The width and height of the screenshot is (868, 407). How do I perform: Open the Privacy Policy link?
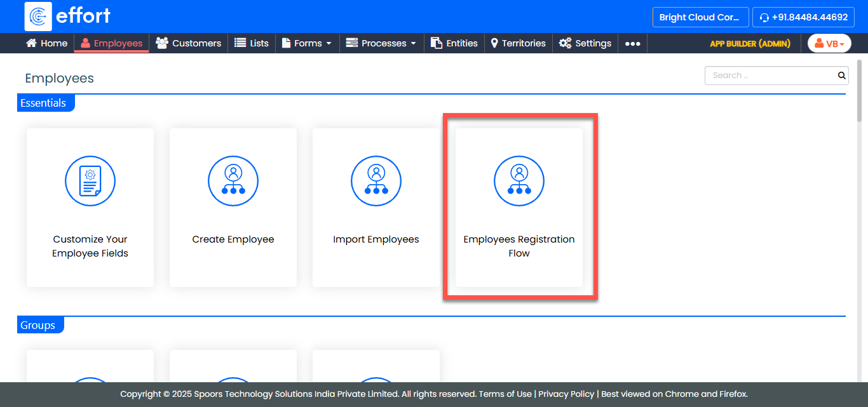point(566,394)
